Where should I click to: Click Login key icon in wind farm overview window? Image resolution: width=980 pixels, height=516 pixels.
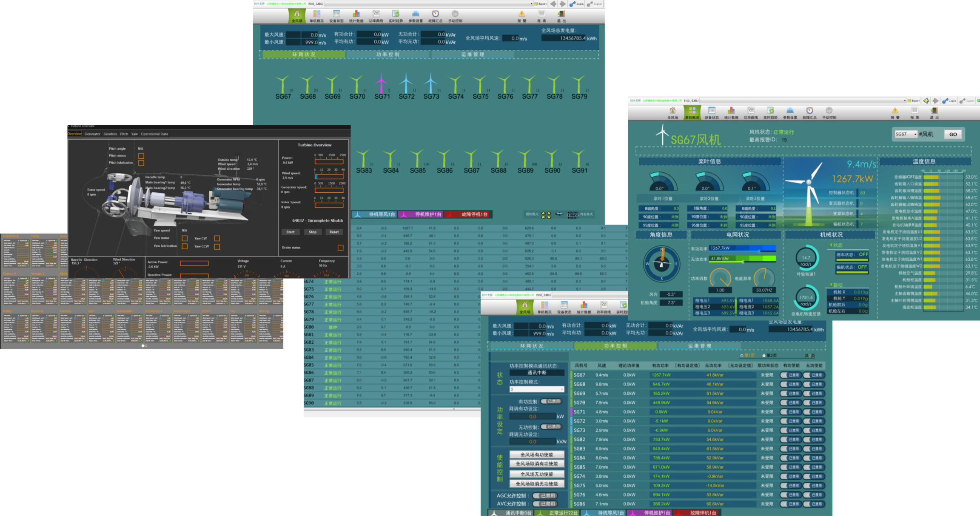point(577,4)
